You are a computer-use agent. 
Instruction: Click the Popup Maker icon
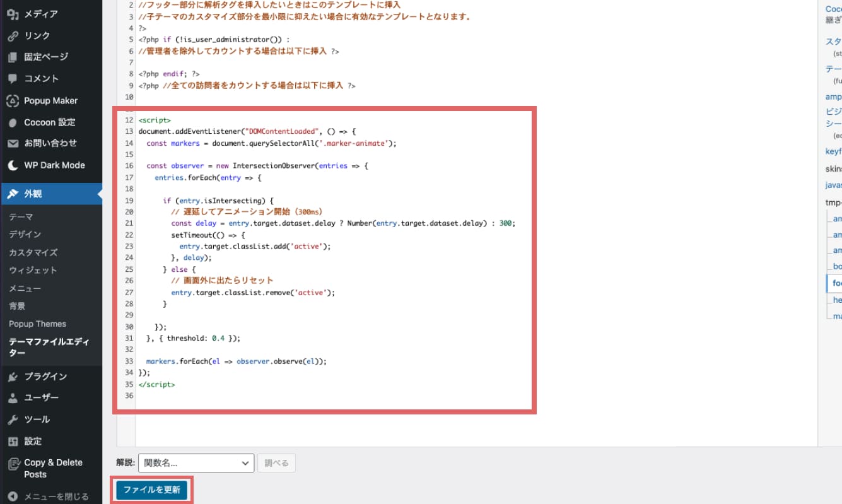pyautogui.click(x=13, y=101)
